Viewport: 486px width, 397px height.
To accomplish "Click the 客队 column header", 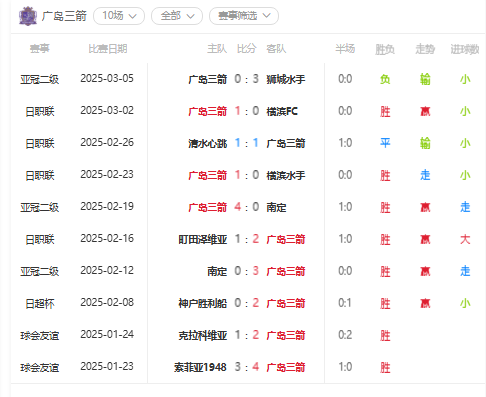I will (x=276, y=49).
